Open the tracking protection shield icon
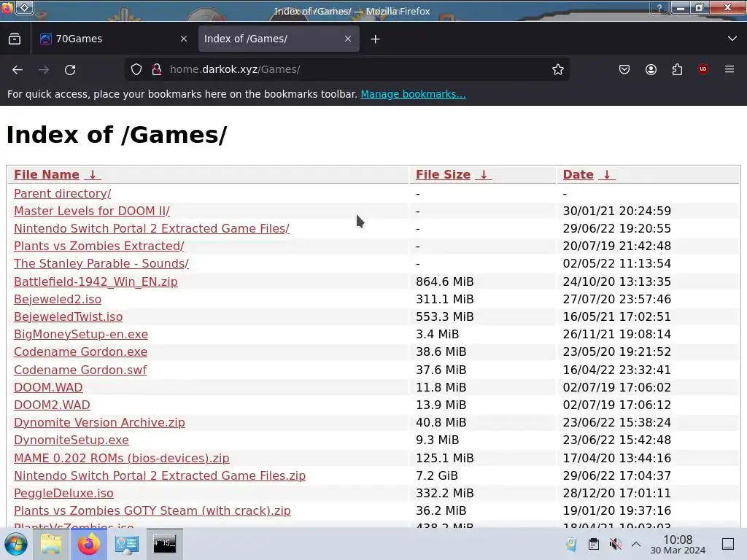The width and height of the screenshot is (747, 560). 136,69
